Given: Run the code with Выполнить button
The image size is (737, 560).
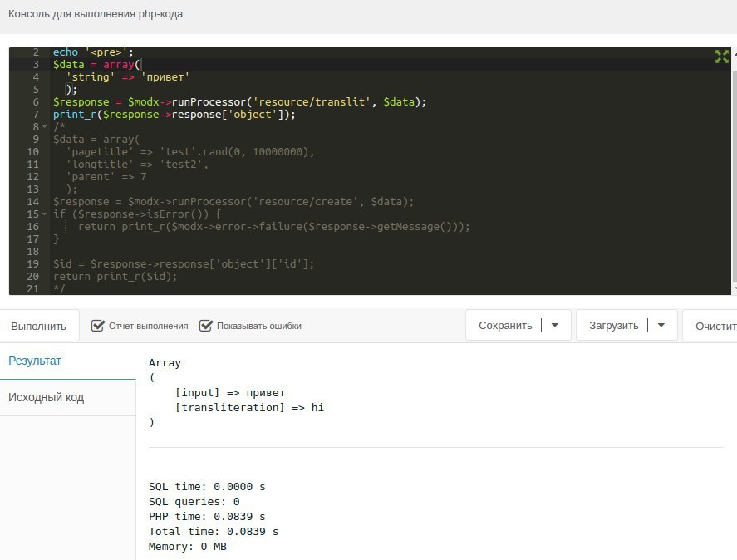Looking at the screenshot, I should tap(38, 326).
